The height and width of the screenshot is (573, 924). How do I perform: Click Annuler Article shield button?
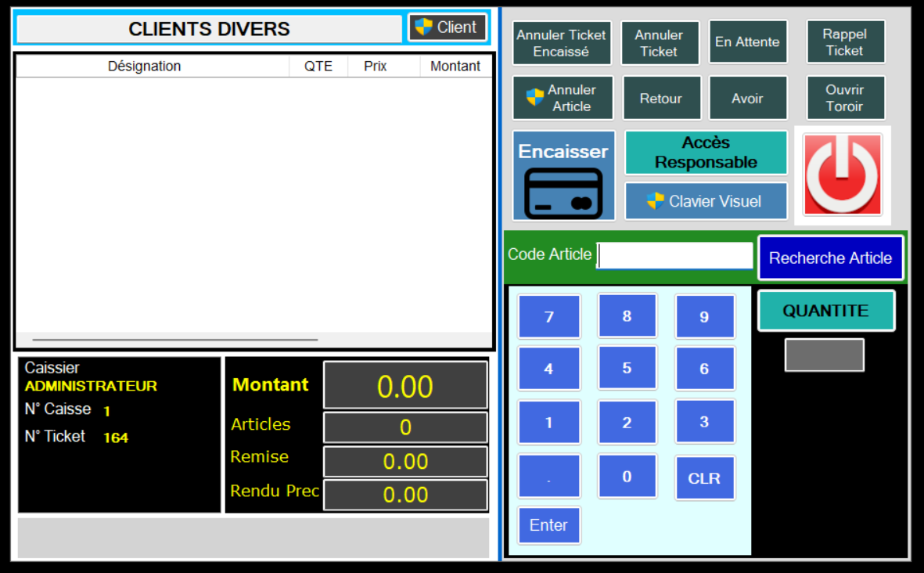coord(563,98)
